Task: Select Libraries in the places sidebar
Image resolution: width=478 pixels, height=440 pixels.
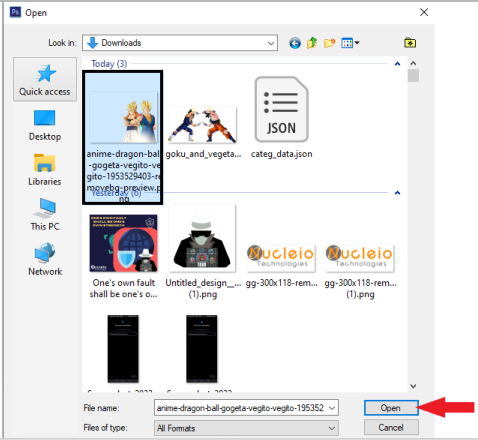Action: coord(45,170)
